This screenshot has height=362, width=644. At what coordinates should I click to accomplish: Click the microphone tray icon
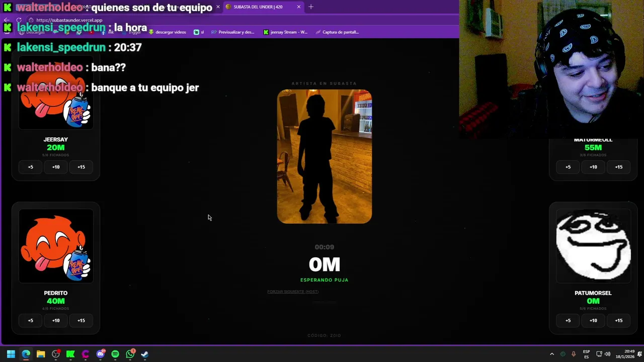pyautogui.click(x=574, y=354)
